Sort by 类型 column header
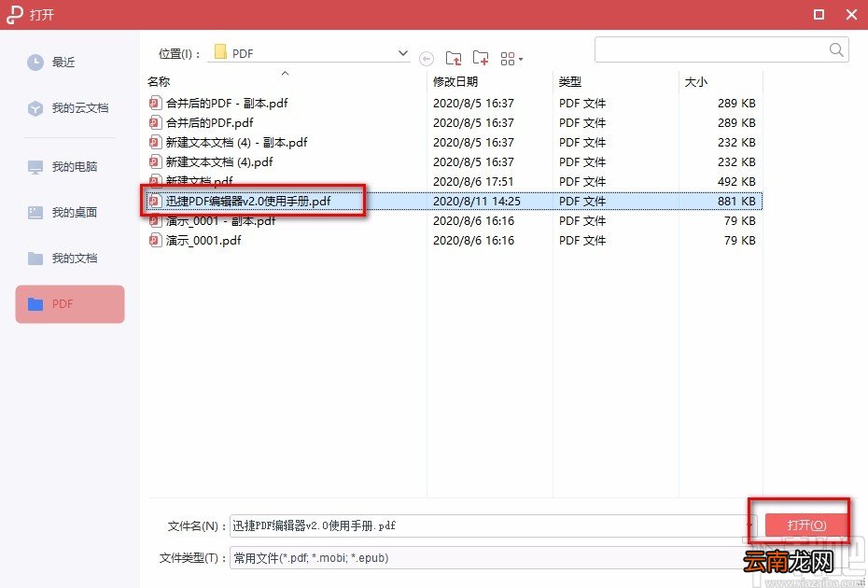Viewport: 868px width, 588px height. pos(570,82)
